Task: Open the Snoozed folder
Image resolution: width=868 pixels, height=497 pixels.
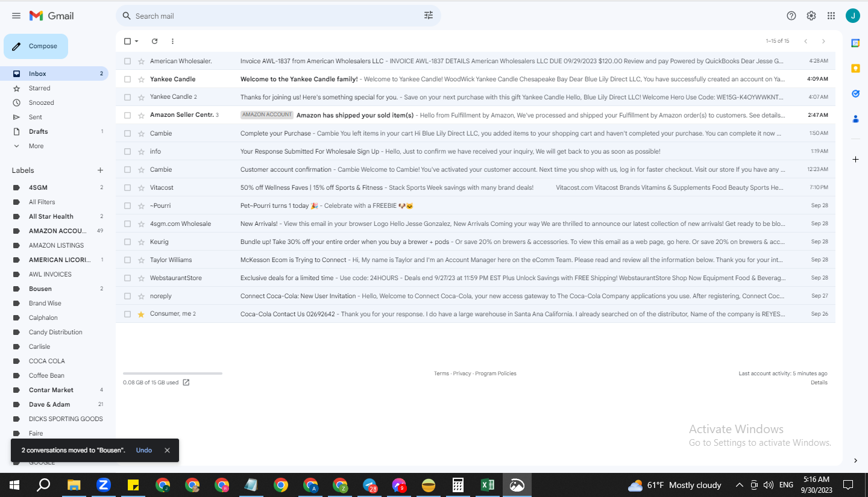Action: 54,102
